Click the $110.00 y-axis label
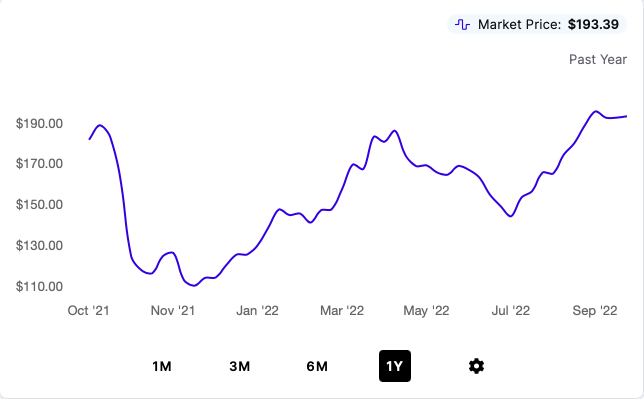 (x=39, y=286)
